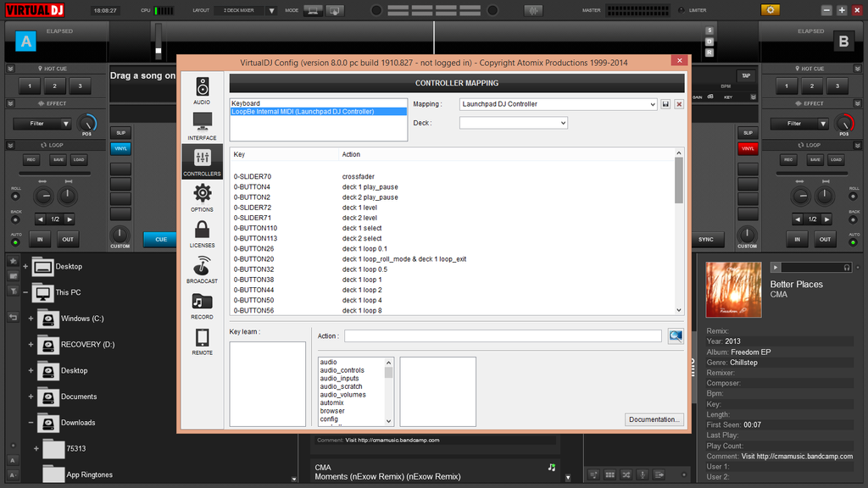Toggle left deck loop ROLL

[15, 196]
